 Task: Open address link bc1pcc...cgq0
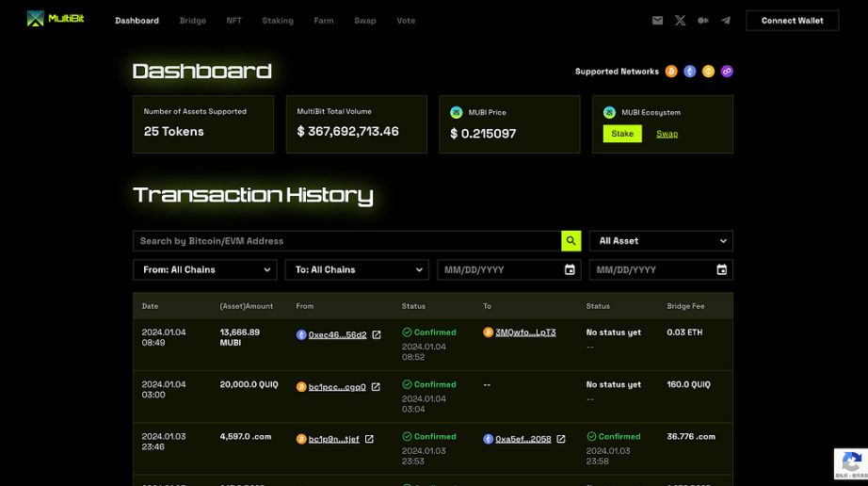click(x=337, y=387)
